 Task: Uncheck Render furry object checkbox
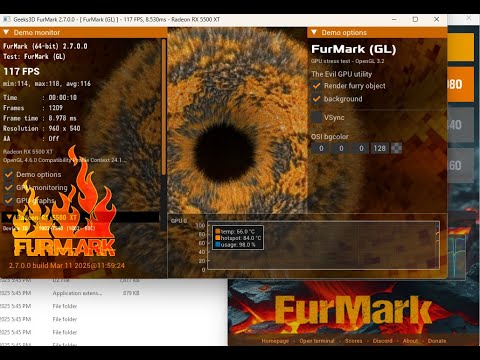(x=316, y=86)
